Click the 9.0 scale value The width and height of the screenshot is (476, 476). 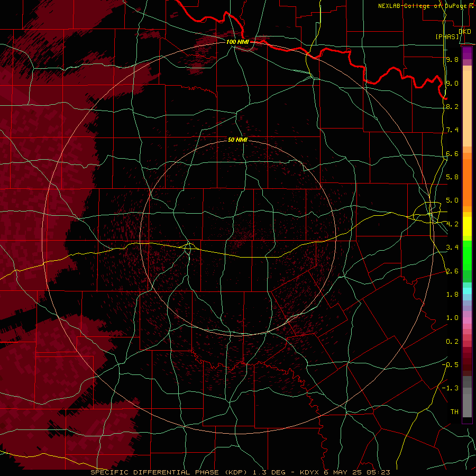click(452, 83)
